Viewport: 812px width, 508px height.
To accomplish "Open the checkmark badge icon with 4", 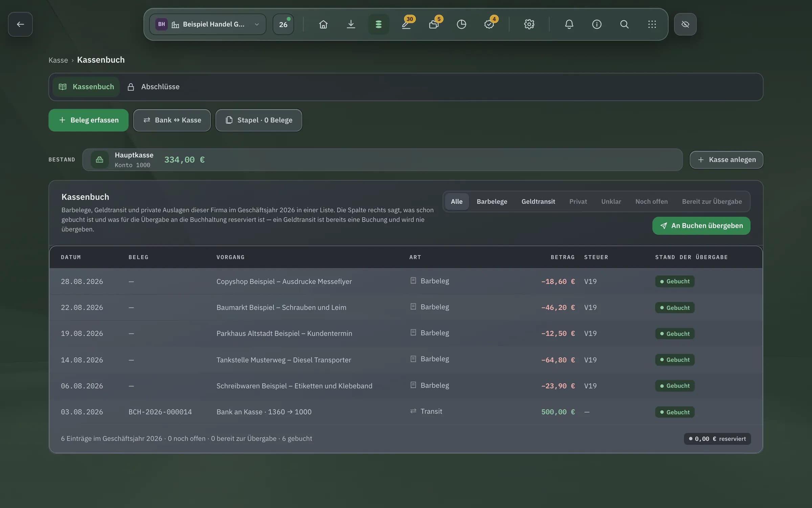I will pyautogui.click(x=489, y=24).
